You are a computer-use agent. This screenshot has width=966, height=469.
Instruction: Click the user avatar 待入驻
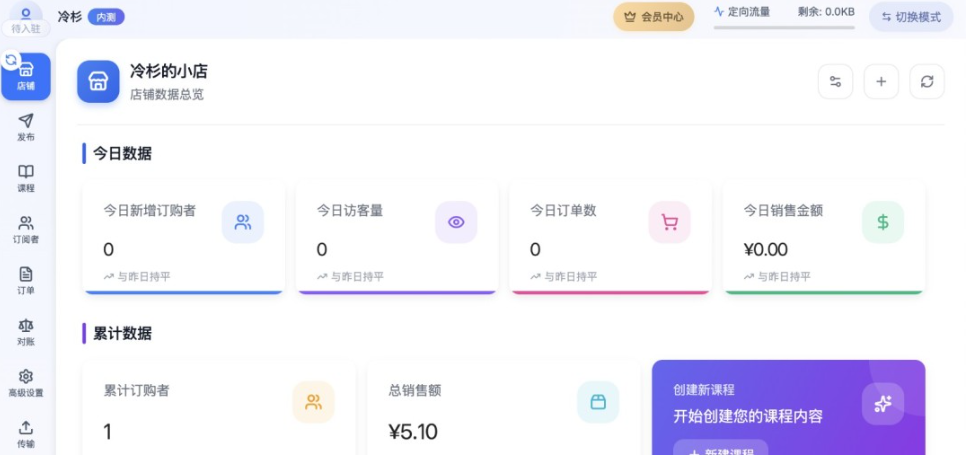click(x=26, y=19)
